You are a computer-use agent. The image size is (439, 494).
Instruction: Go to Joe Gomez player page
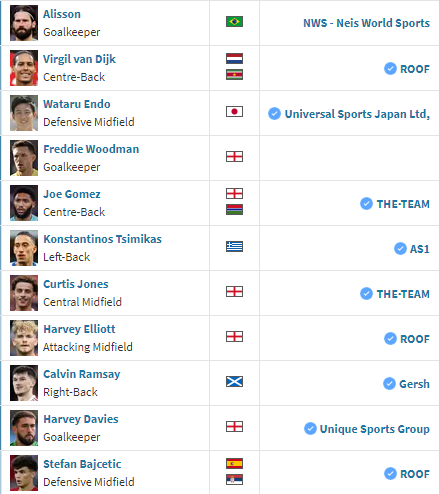tap(72, 194)
